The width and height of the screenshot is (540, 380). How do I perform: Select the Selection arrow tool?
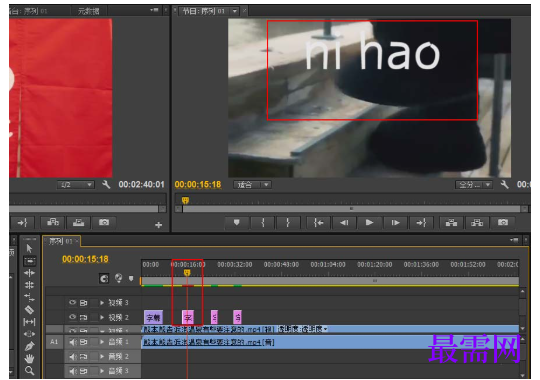coord(29,248)
